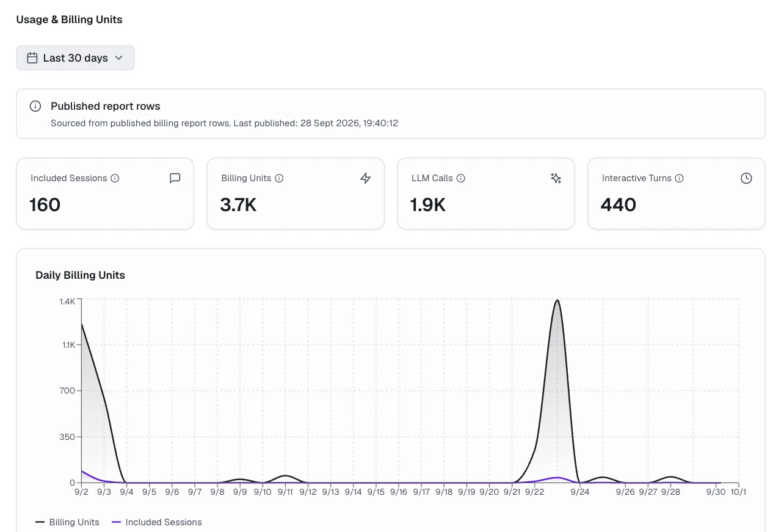
Task: Open the Last 30 days date range dropdown
Action: coord(75,58)
